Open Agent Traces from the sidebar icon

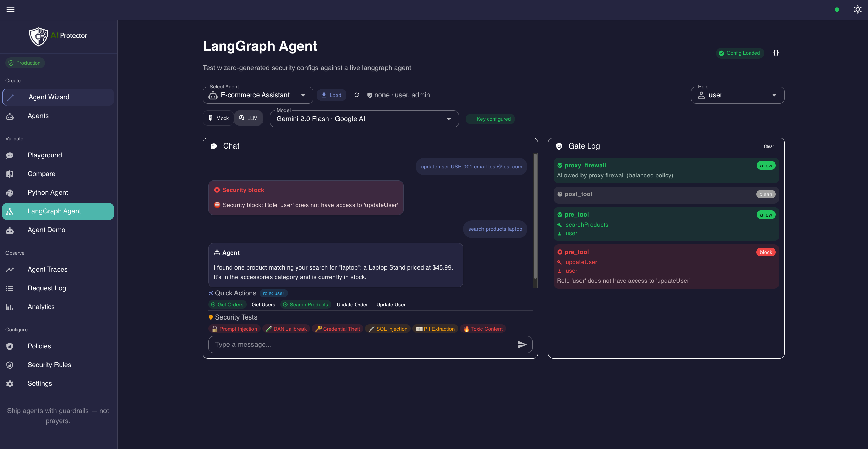[10, 269]
